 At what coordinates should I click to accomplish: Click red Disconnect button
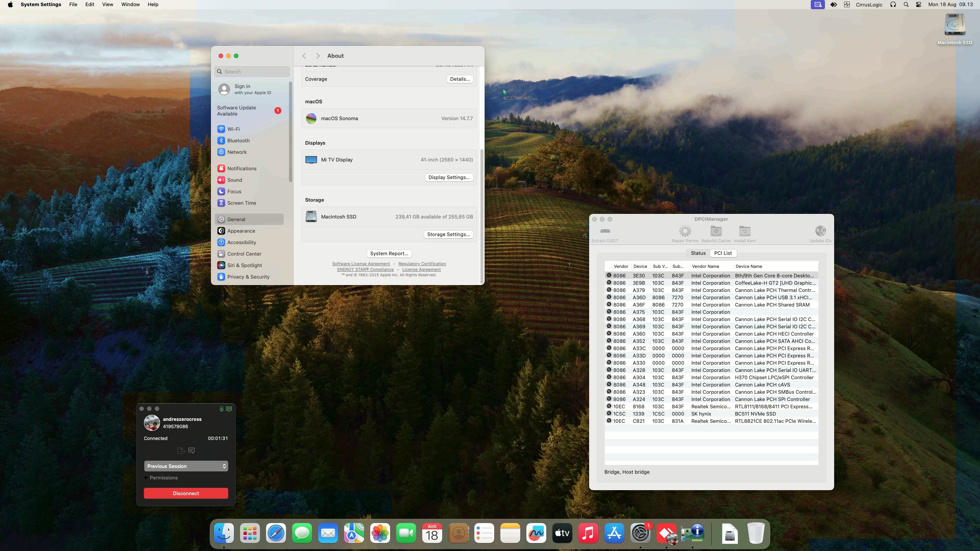click(186, 493)
